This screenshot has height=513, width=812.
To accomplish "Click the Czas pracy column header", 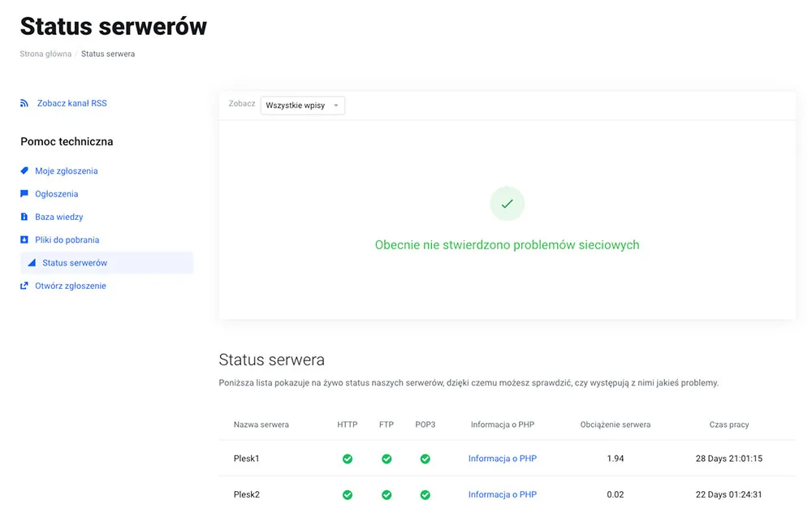I will (729, 425).
